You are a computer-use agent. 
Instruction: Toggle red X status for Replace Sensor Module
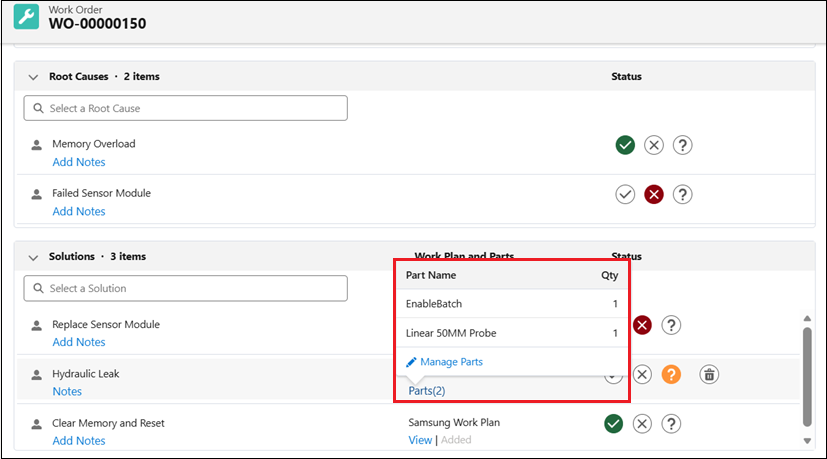coord(642,325)
